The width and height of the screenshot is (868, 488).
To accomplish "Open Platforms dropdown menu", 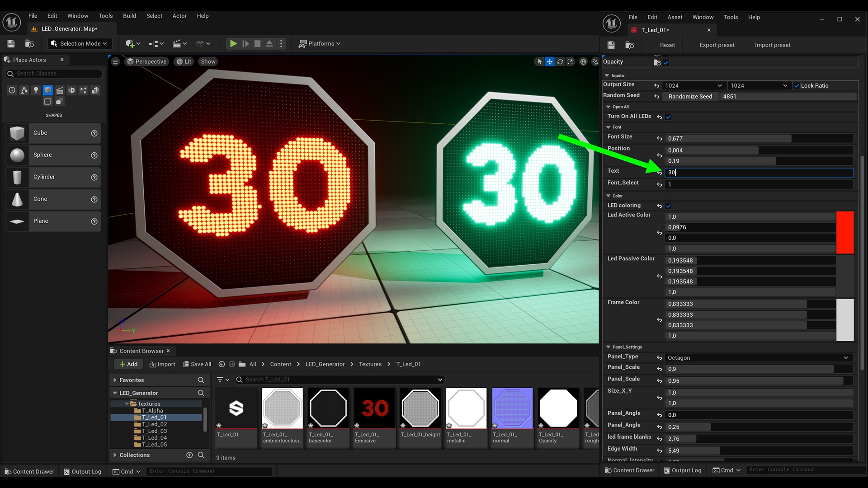I will pos(320,43).
